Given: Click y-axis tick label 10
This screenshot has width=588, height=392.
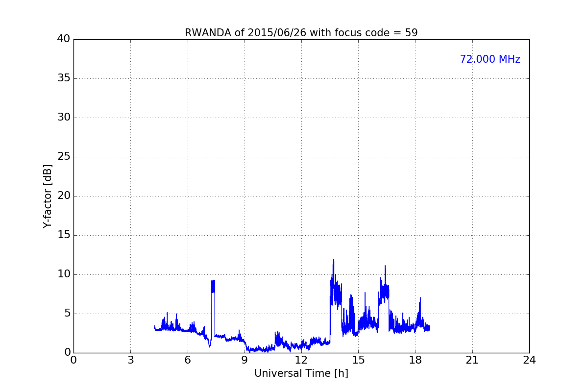Looking at the screenshot, I should (x=64, y=274).
